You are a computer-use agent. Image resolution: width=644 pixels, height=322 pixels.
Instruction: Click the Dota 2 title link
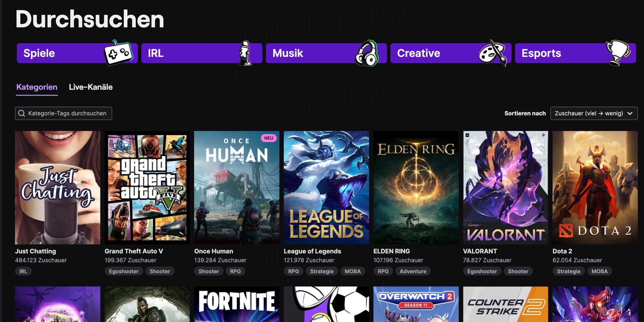(562, 251)
